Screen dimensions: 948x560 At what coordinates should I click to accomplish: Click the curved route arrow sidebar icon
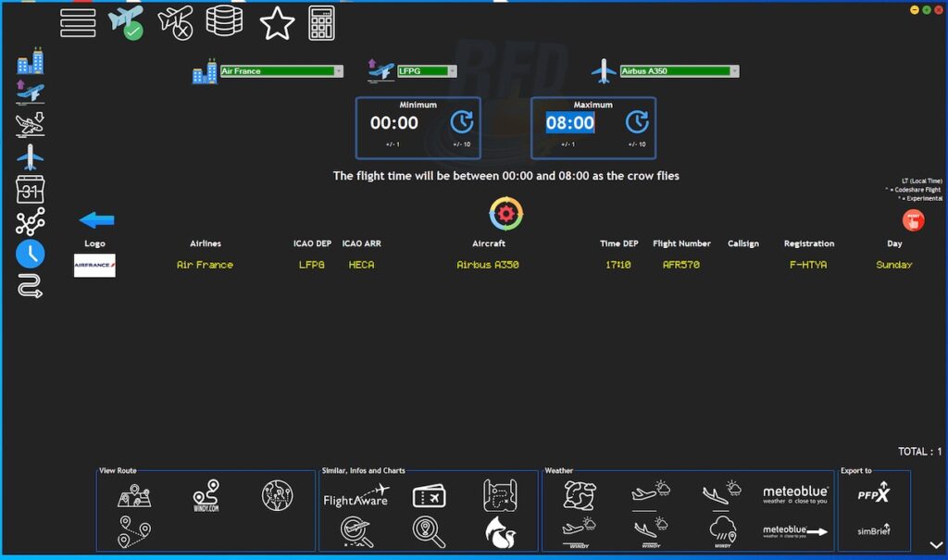pos(31,286)
